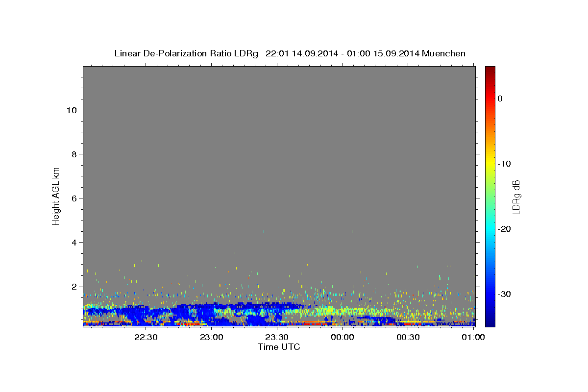Click the colorbar label '-30'
Image resolution: width=588 pixels, height=392 pixels.
tap(505, 294)
